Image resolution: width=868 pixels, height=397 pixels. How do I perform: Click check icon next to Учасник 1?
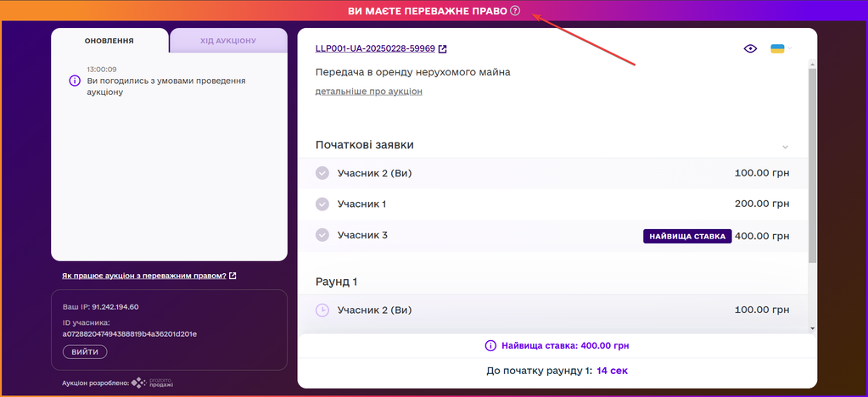[x=322, y=204]
